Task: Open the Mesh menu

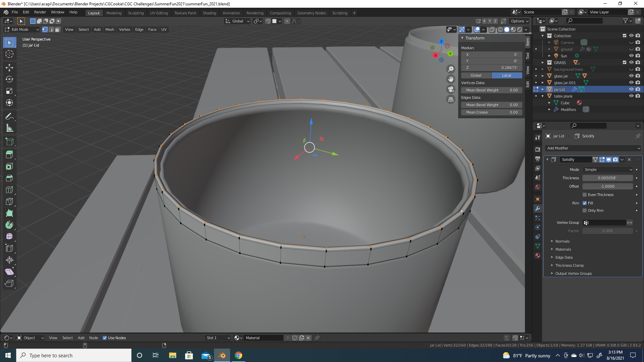Action: click(109, 29)
